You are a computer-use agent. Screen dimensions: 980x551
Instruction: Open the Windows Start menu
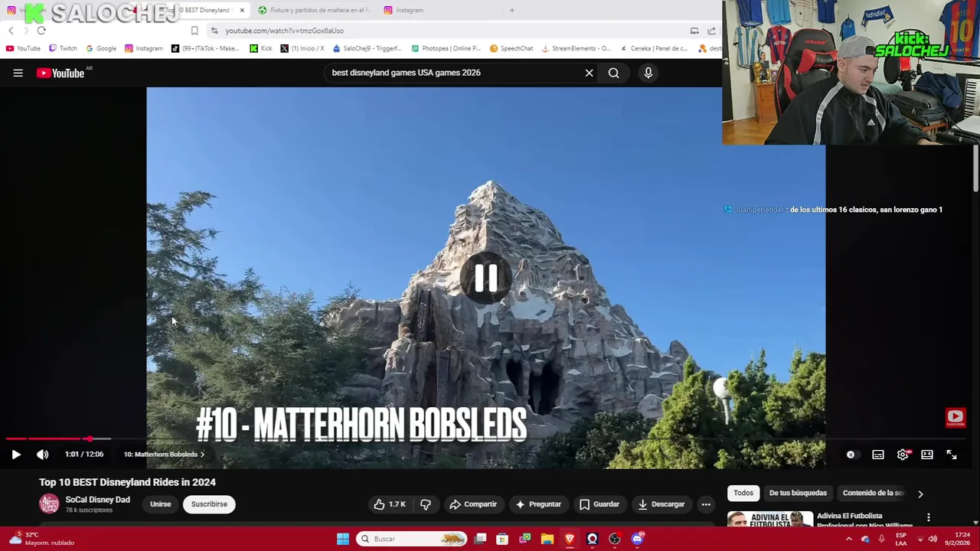343,539
